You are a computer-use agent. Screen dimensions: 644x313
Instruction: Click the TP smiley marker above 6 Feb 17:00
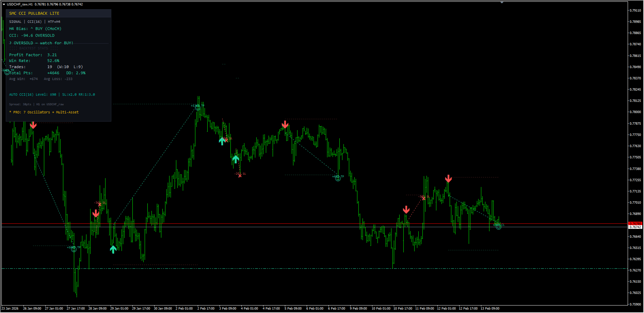338,178
